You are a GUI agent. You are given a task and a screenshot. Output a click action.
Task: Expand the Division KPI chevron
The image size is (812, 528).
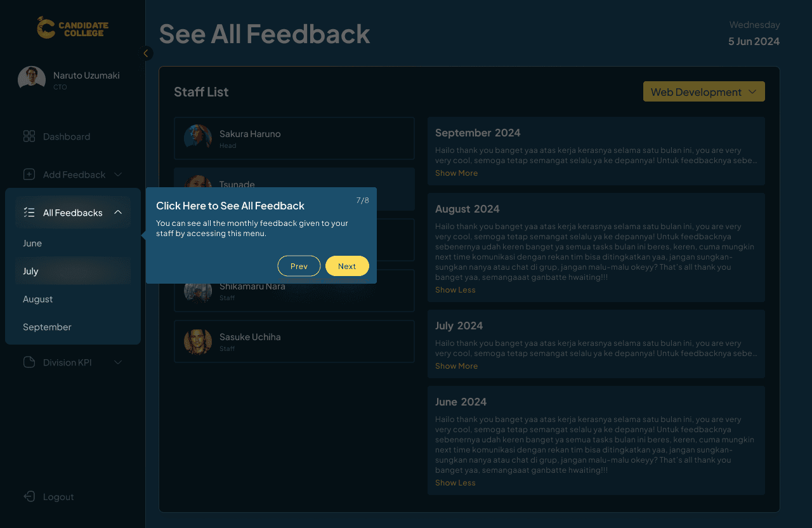point(118,362)
